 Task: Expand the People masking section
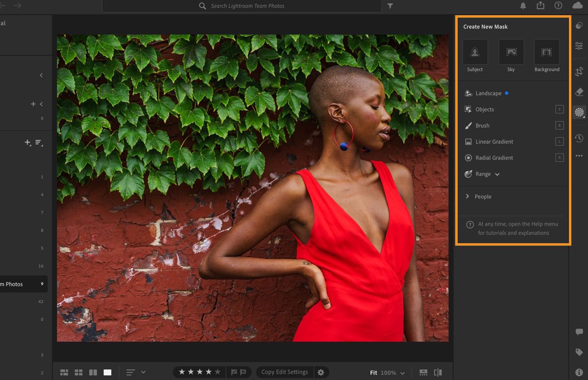click(x=482, y=196)
